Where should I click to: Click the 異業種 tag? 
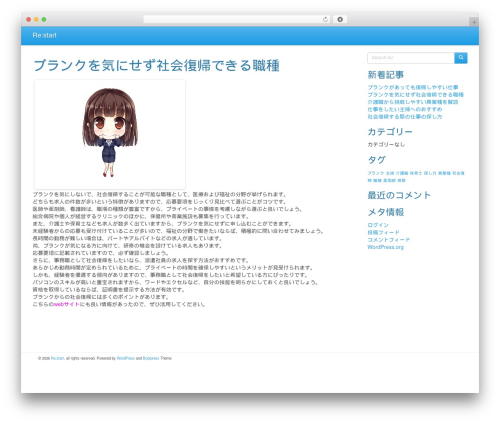click(444, 173)
